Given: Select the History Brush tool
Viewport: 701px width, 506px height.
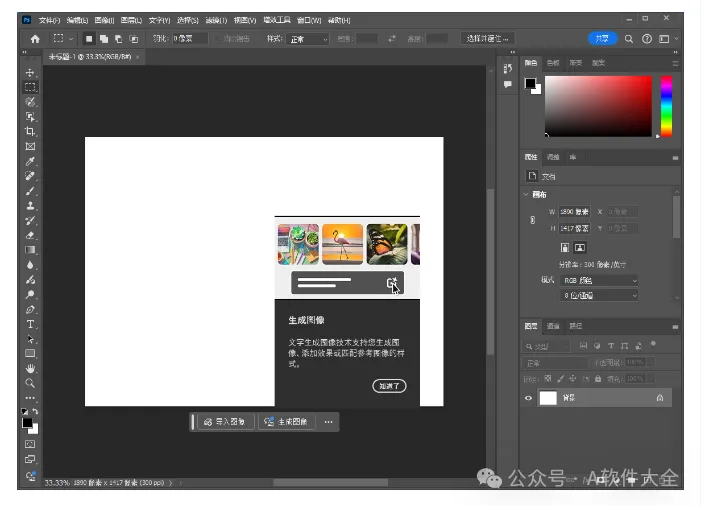Looking at the screenshot, I should (x=30, y=220).
